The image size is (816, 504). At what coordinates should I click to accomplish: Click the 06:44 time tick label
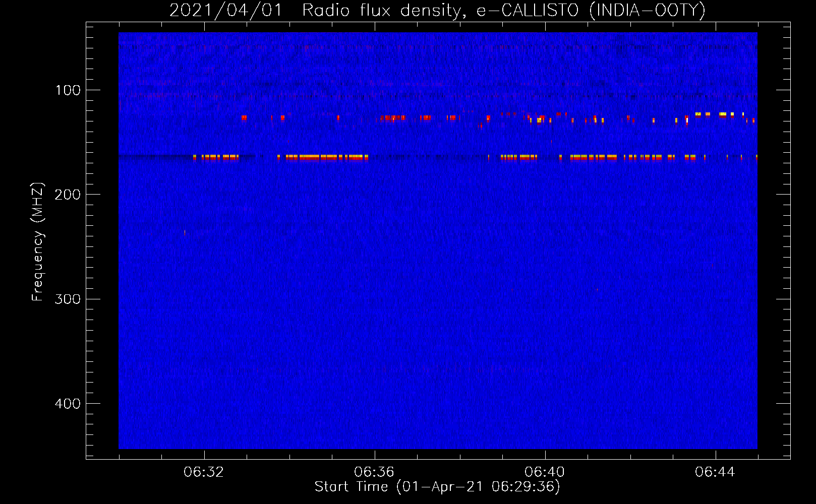click(715, 472)
